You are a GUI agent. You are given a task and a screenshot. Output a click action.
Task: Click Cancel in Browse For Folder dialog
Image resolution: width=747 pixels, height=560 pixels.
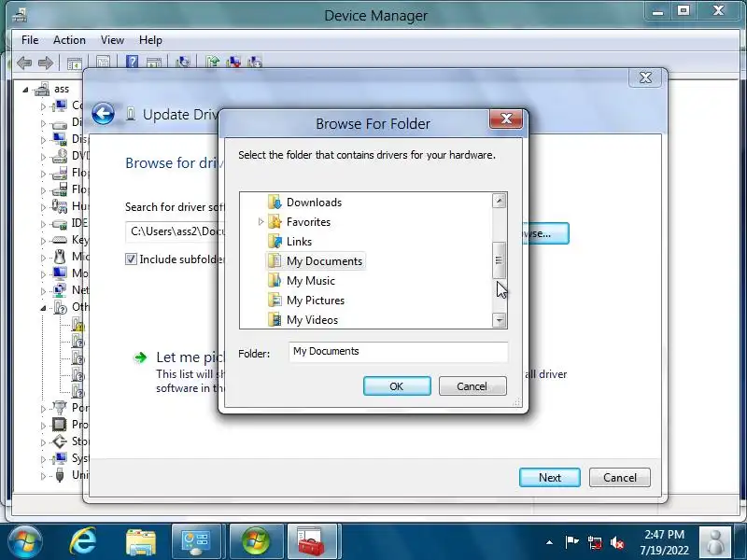click(472, 386)
